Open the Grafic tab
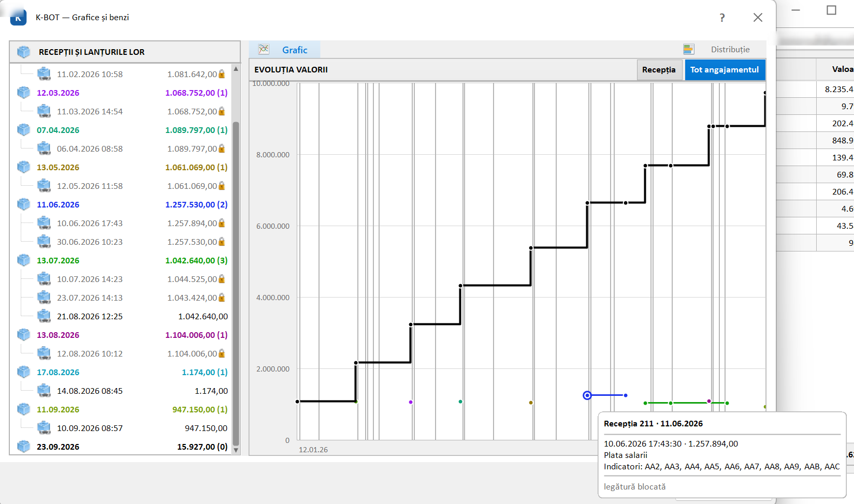Screen dimensions: 854x504 295,50
